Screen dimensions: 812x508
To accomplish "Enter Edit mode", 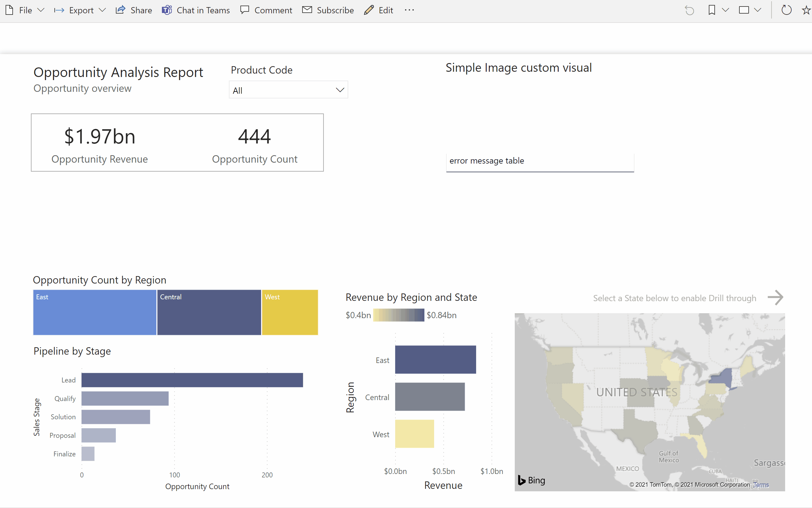I will [x=378, y=10].
